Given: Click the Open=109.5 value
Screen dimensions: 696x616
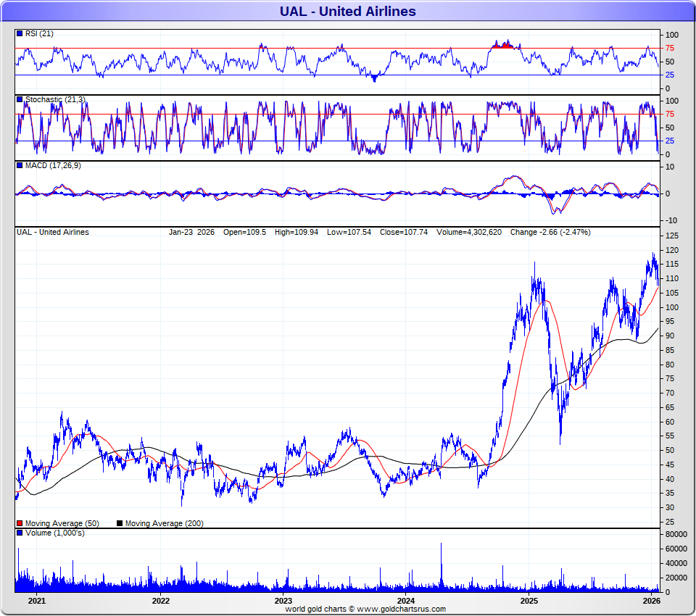Looking at the screenshot, I should [x=244, y=232].
